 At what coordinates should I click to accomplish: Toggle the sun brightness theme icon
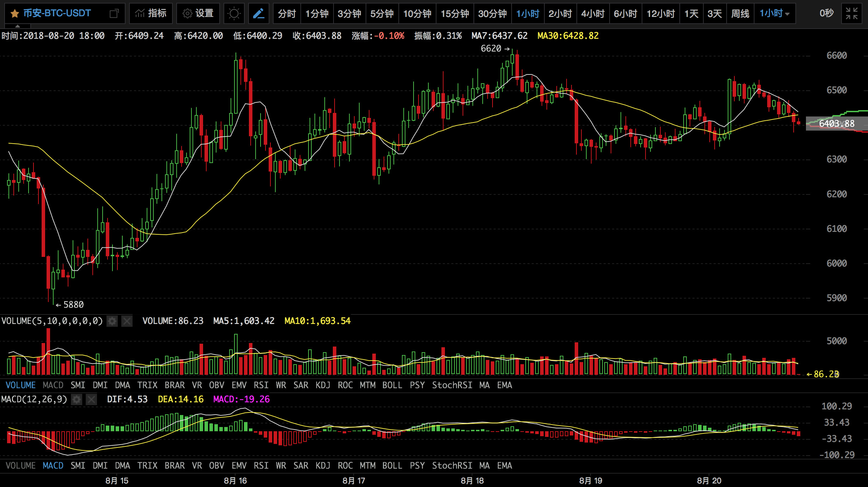[x=234, y=13]
